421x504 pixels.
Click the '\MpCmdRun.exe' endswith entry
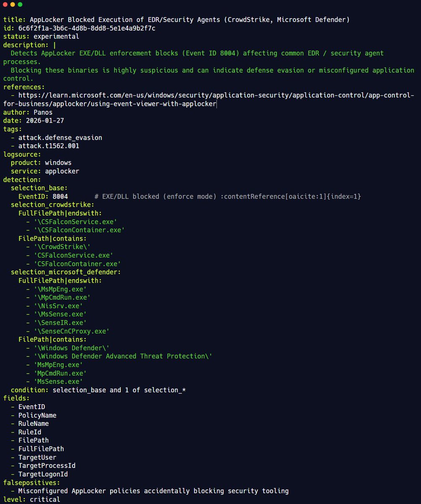pos(62,297)
